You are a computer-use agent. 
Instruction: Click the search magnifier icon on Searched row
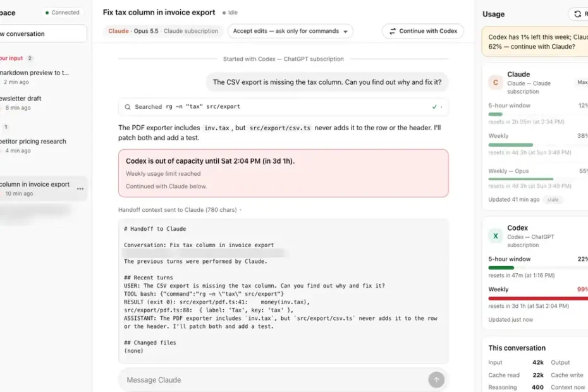[128, 107]
